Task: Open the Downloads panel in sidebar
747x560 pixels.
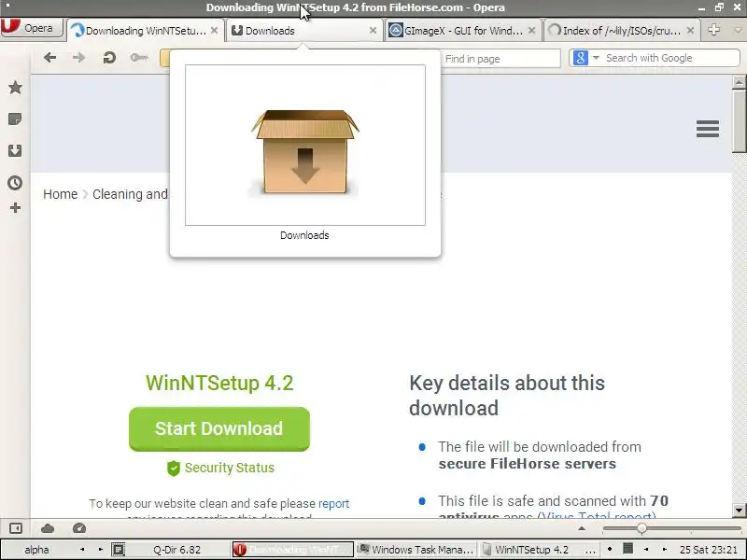Action: [x=15, y=151]
